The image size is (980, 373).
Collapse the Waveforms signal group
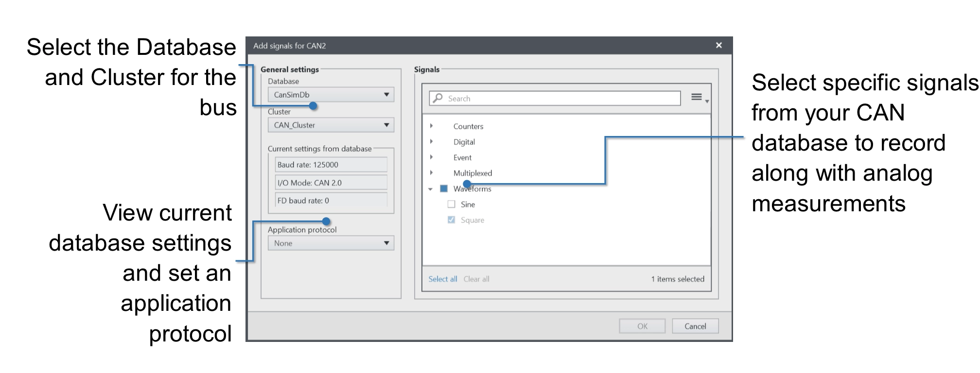tap(430, 189)
